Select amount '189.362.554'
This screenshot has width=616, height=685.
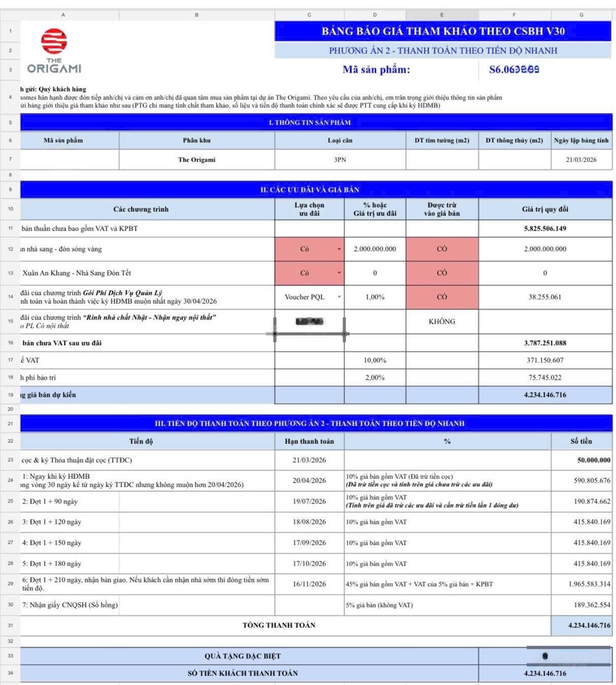click(x=581, y=605)
